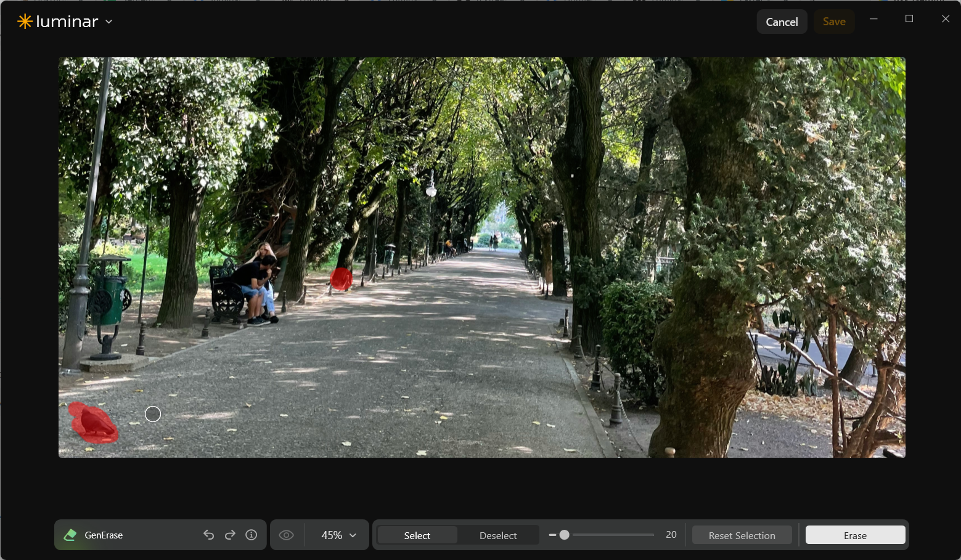The height and width of the screenshot is (560, 961).
Task: Maximize the Luminar window
Action: coord(909,18)
